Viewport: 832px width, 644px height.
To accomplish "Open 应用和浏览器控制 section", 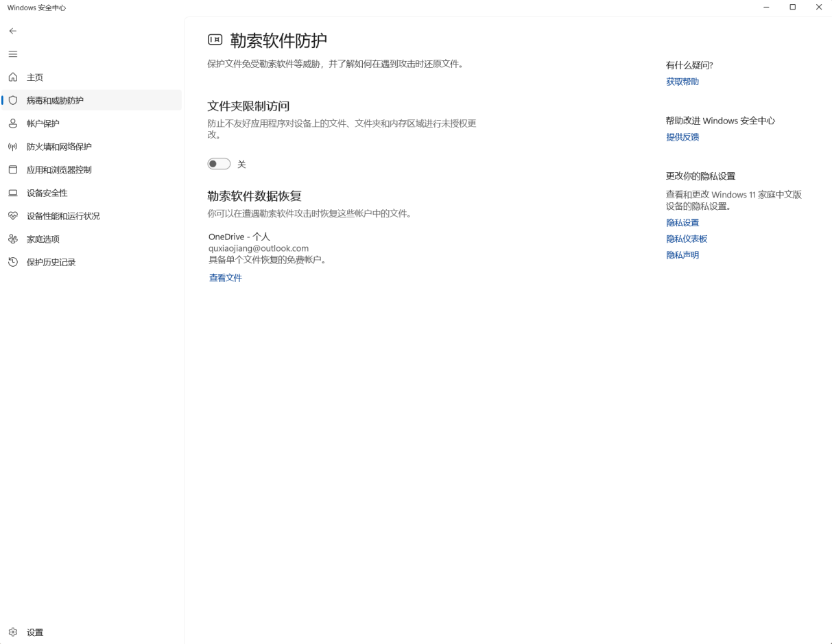I will click(x=92, y=169).
